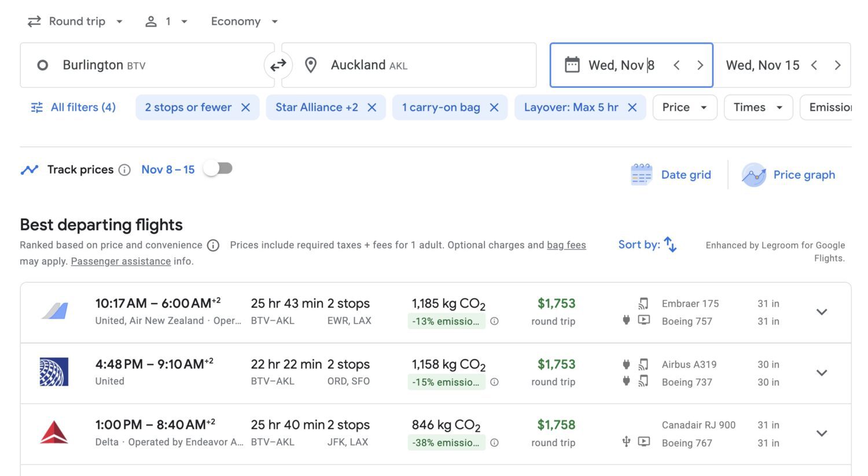Click the All filters icon

coord(36,107)
